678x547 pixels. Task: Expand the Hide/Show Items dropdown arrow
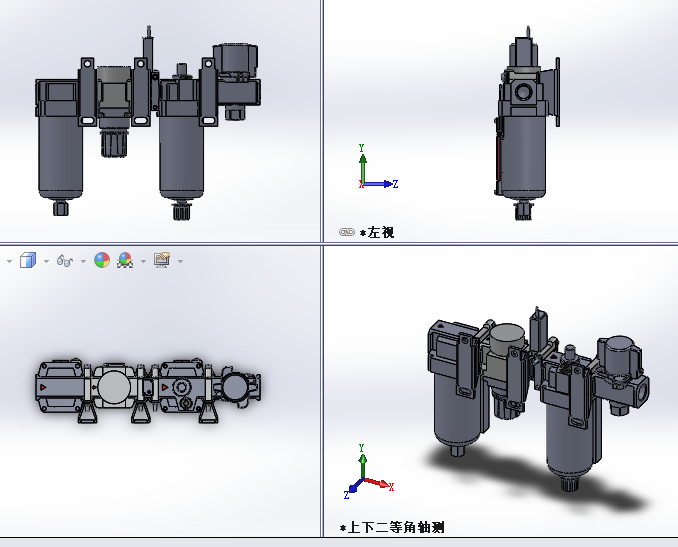pos(83,261)
